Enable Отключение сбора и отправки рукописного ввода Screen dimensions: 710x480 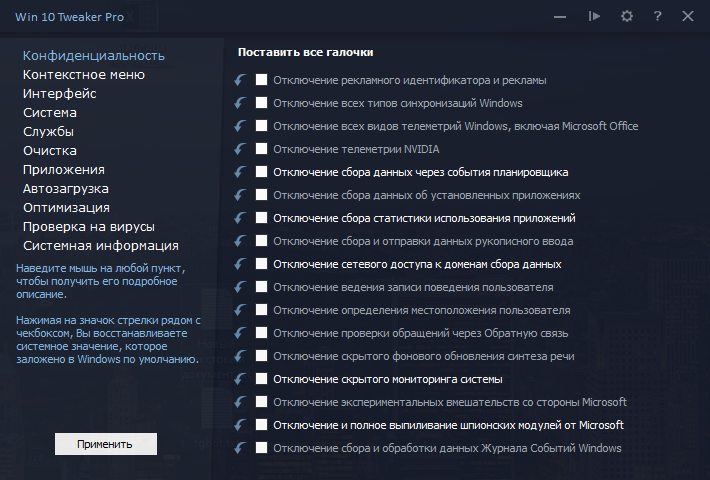pyautogui.click(x=261, y=240)
